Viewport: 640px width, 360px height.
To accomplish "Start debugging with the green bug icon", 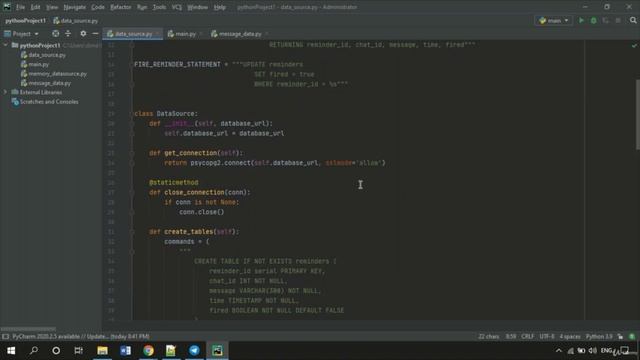I will (x=593, y=20).
